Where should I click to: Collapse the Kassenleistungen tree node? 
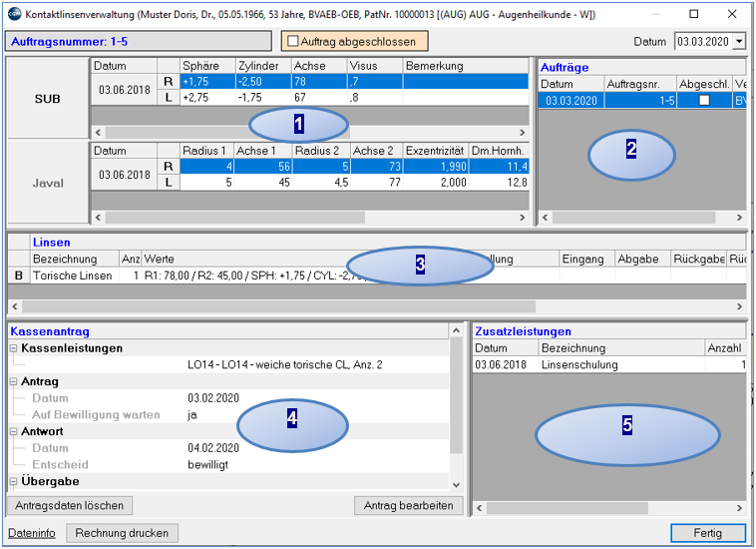point(14,348)
